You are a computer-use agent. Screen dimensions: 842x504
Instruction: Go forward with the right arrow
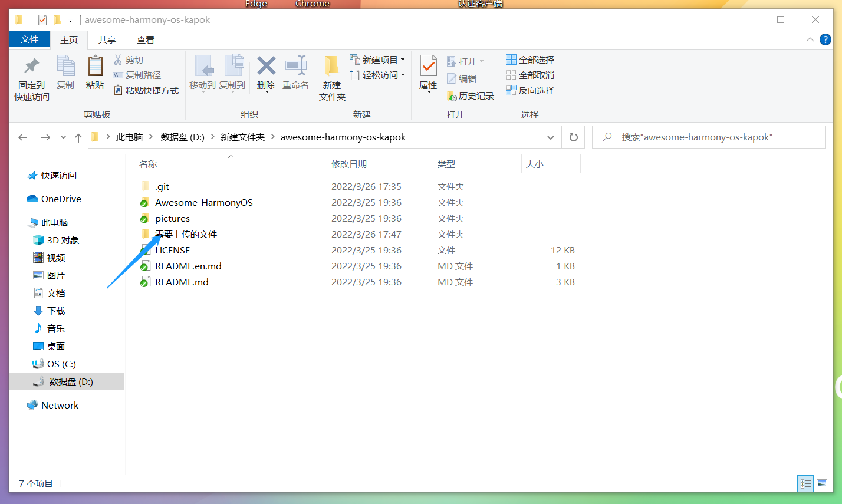(x=45, y=137)
